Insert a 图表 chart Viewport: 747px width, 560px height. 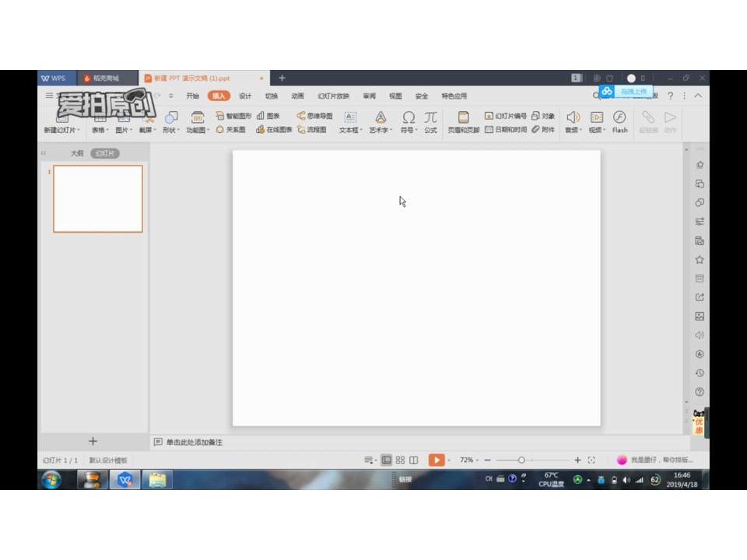tap(268, 116)
